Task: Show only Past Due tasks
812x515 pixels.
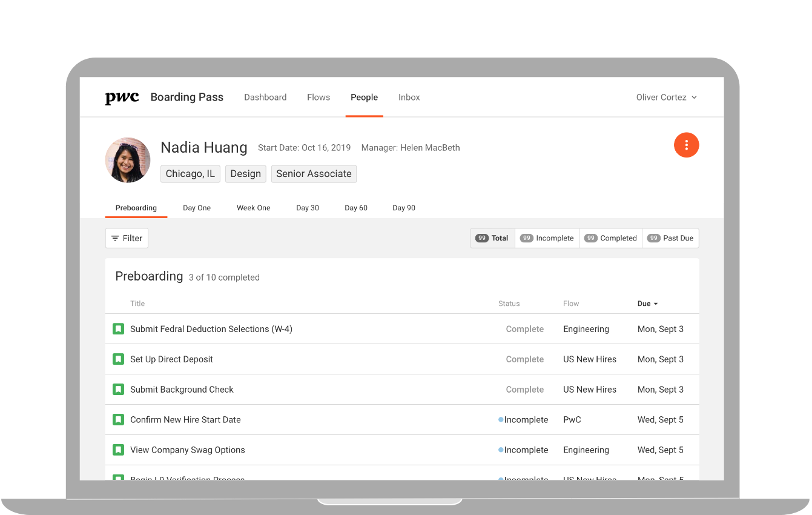Action: click(x=670, y=238)
